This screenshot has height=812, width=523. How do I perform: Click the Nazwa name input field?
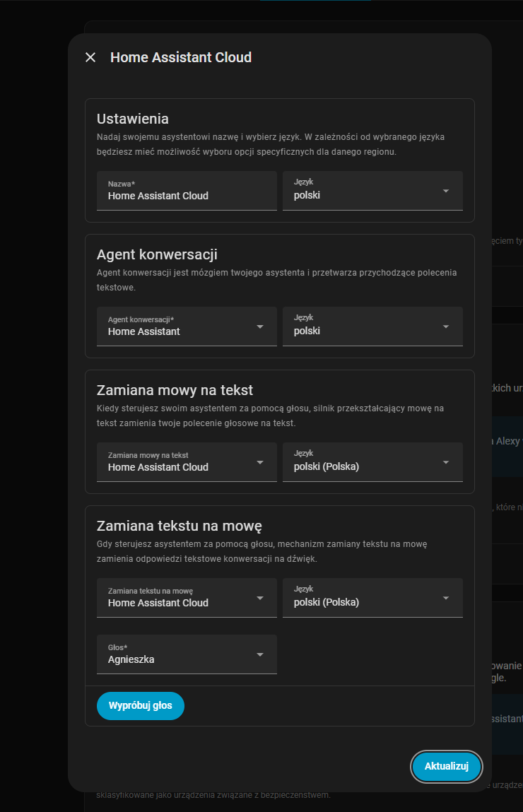[x=187, y=191]
